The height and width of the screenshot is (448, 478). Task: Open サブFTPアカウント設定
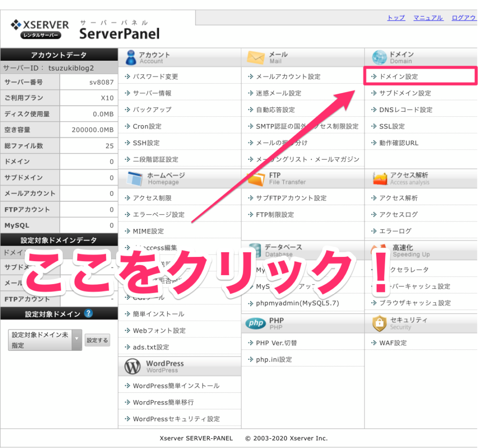(x=291, y=198)
